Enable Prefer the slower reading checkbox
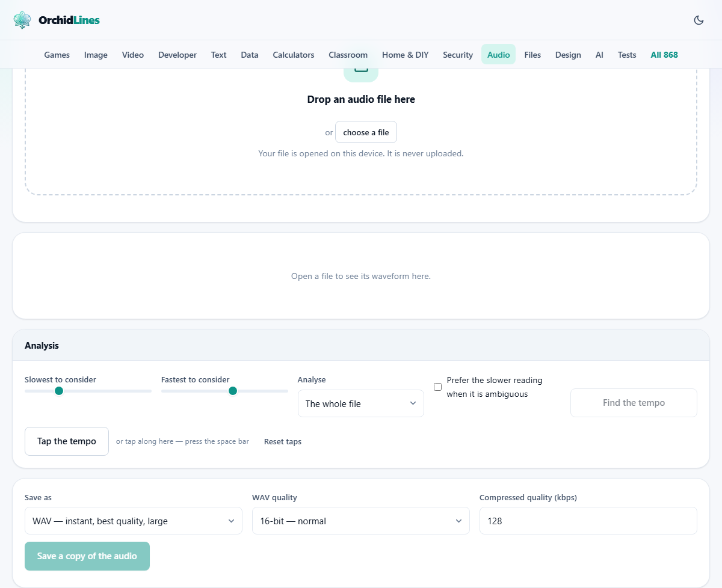 click(x=438, y=387)
